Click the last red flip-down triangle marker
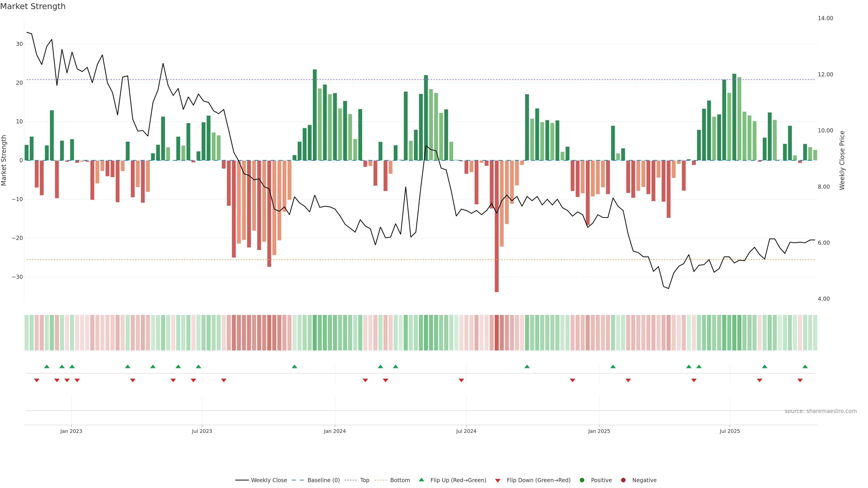Viewport: 868px width, 488px height. pos(800,380)
